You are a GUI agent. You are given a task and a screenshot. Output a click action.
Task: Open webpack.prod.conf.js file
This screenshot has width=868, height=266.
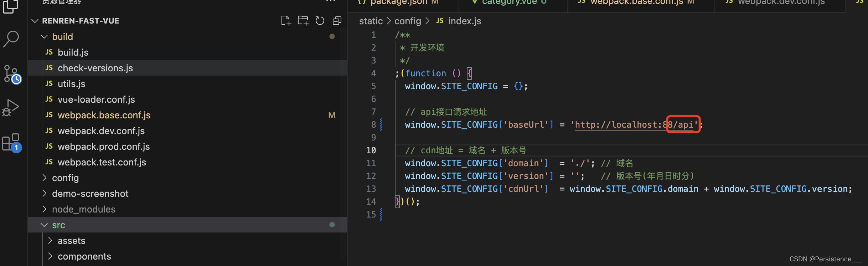pyautogui.click(x=187, y=147)
